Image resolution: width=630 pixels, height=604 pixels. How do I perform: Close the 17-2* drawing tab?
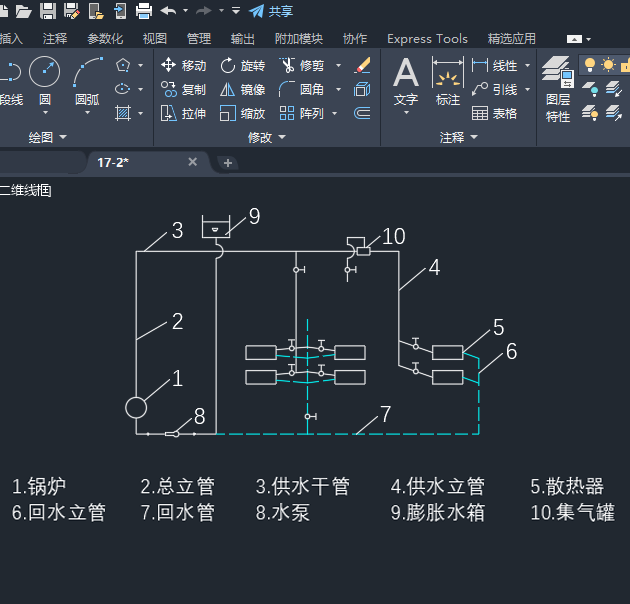[x=193, y=162]
